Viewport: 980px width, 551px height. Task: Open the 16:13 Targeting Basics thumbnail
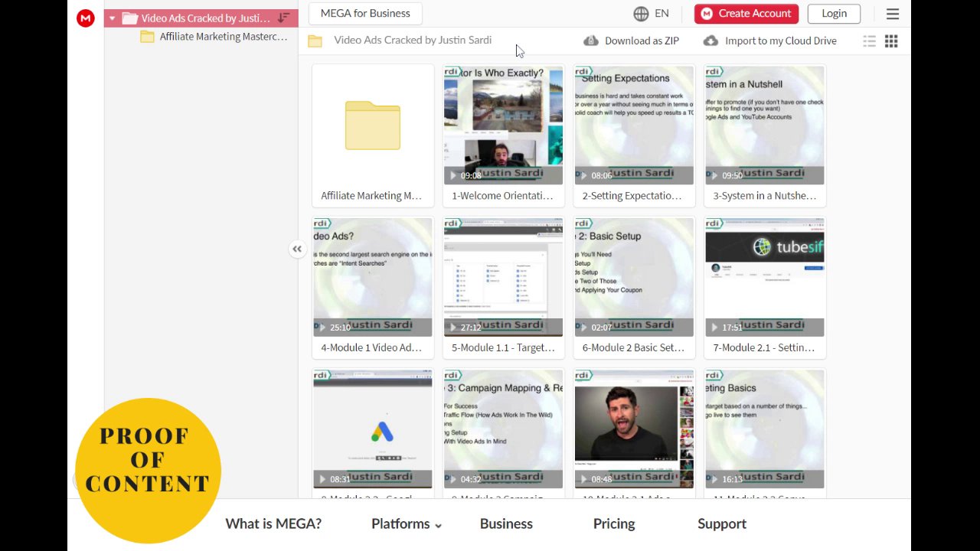click(x=765, y=429)
